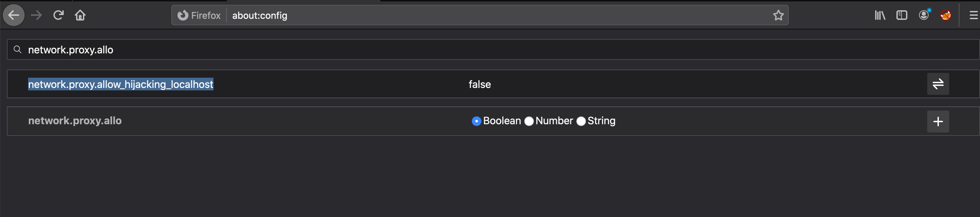Screen dimensions: 980x217
Task: Open the Library bookmarks icon
Action: (880, 15)
